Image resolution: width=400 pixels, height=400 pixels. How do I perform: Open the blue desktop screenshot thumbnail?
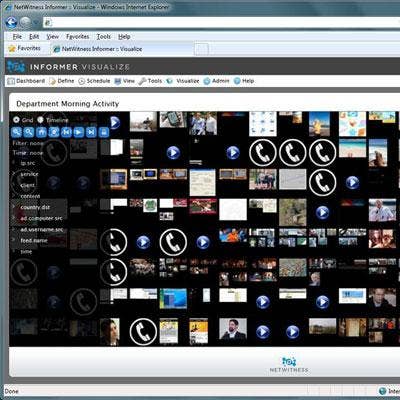pyautogui.click(x=173, y=299)
